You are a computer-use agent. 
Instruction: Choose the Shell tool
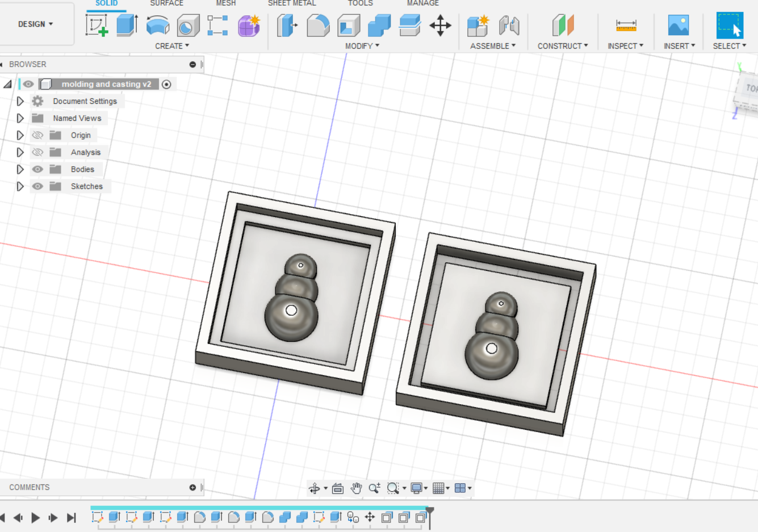[x=349, y=26]
